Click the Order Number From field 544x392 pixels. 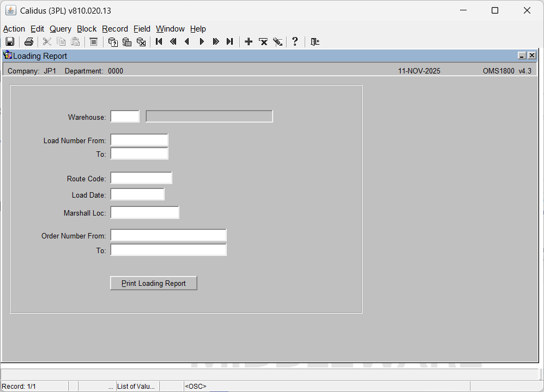pyautogui.click(x=168, y=235)
